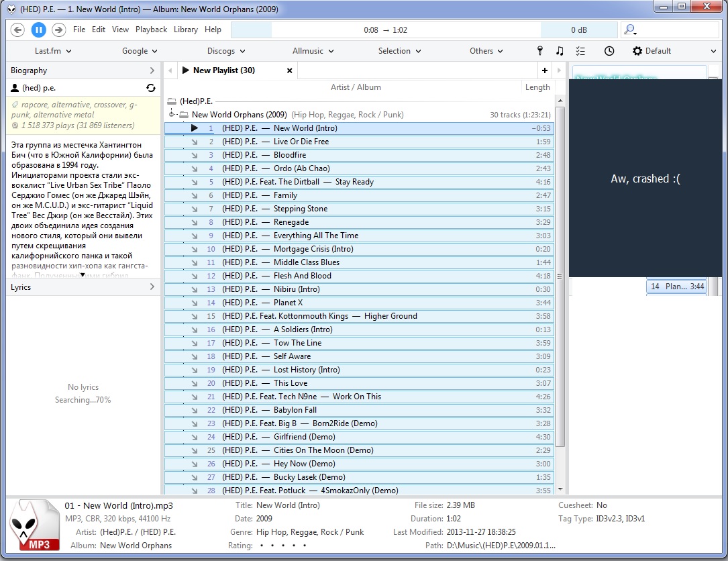Skip to the next track
This screenshot has height=561, width=728.
tap(58, 30)
